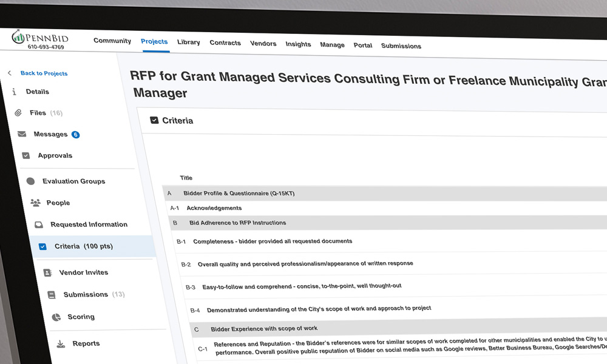Viewport: 607px width, 364px height.
Task: Click the Files paperclip icon
Action: click(x=18, y=113)
